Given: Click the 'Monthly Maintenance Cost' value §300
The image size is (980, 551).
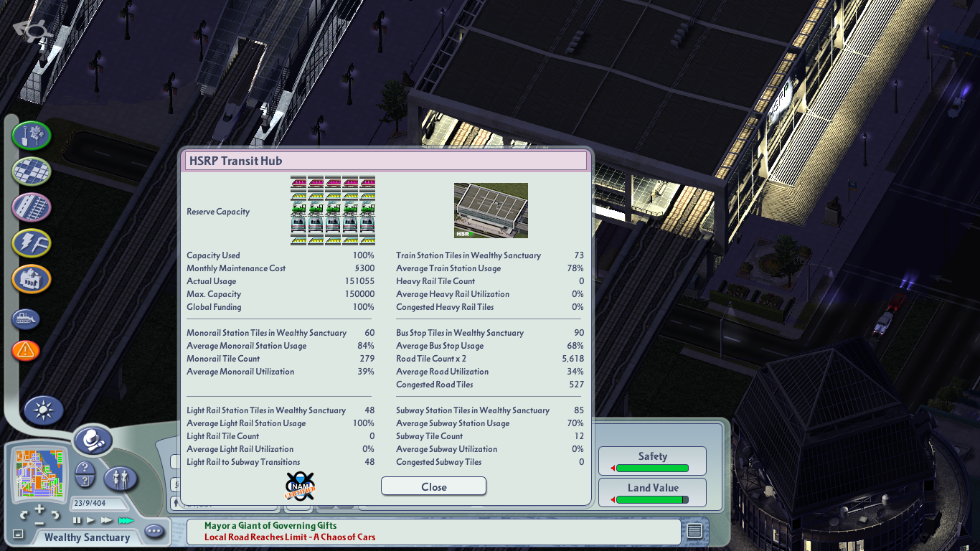Looking at the screenshot, I should [364, 268].
